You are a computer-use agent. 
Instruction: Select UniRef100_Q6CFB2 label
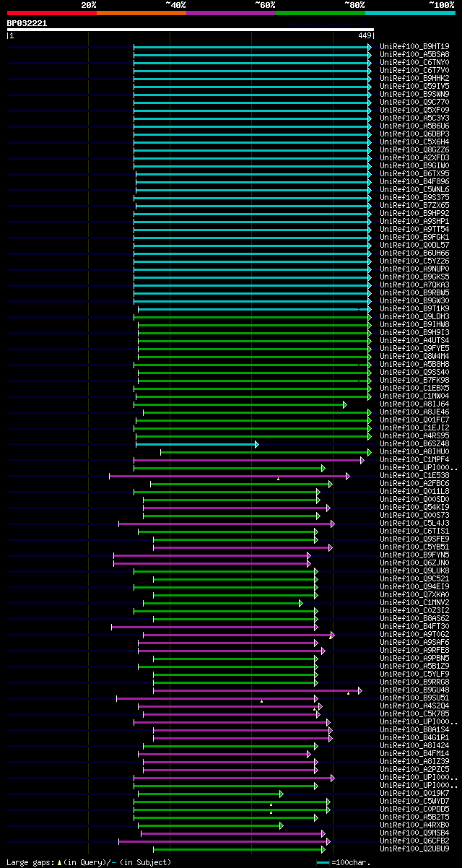(x=414, y=841)
